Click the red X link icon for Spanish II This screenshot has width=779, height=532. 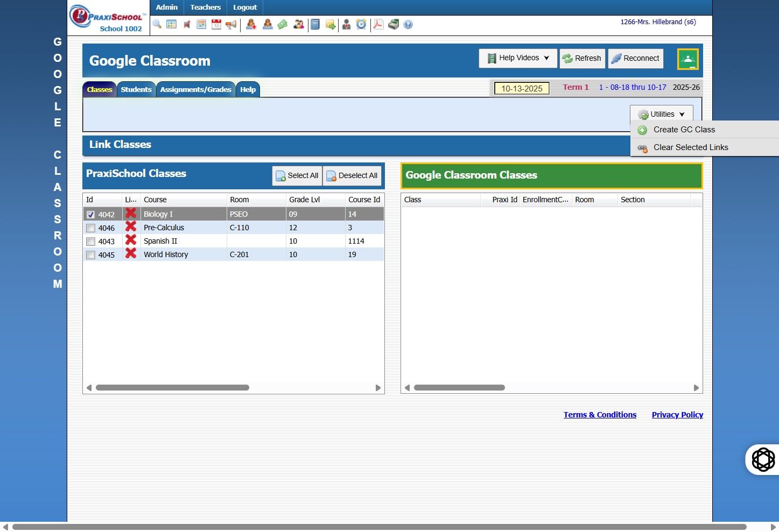pyautogui.click(x=130, y=240)
